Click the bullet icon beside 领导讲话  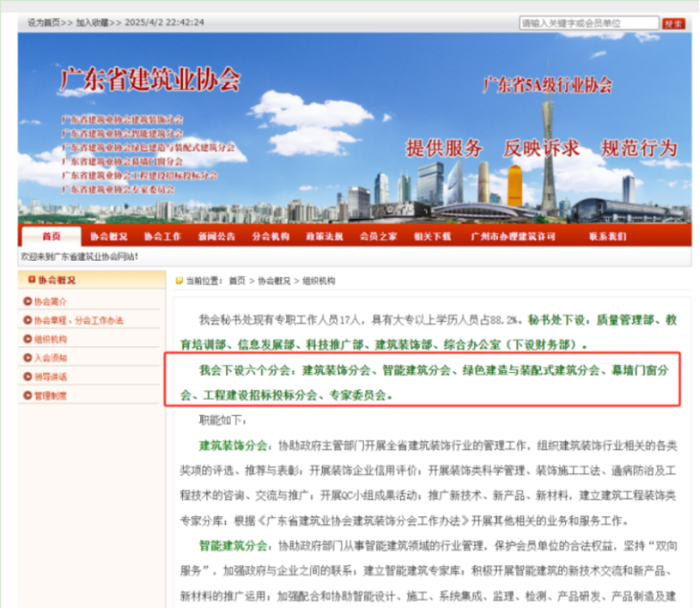[28, 377]
